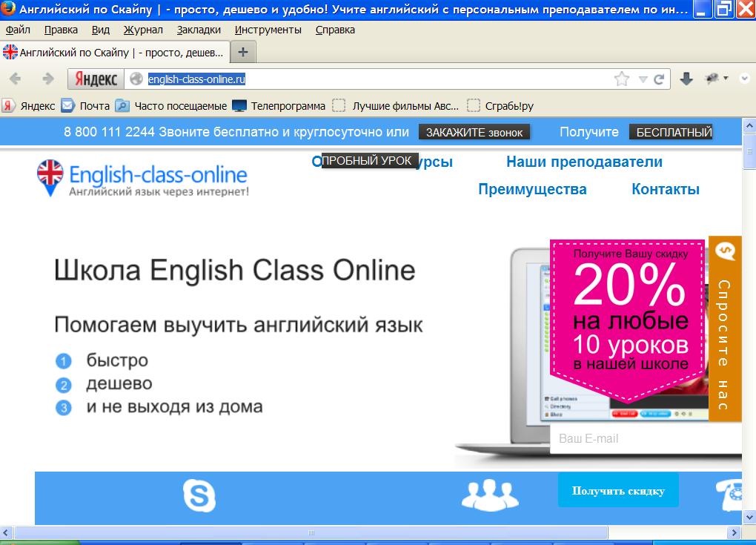756x545 pixels.
Task: Open a new tab with plus button
Action: [243, 52]
